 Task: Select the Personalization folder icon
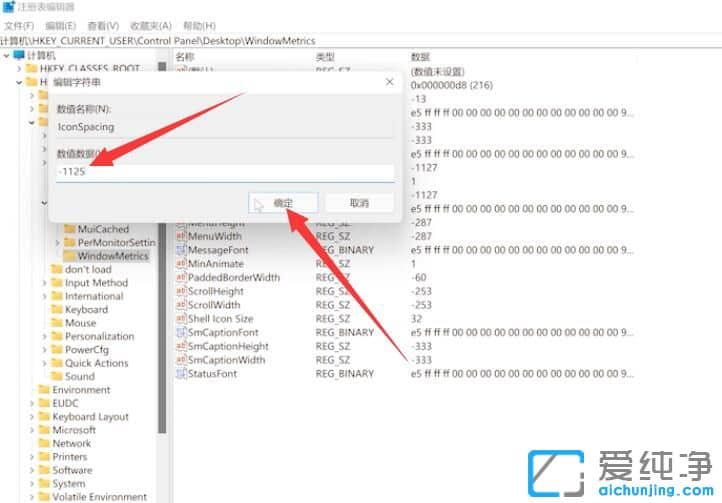[x=57, y=336]
